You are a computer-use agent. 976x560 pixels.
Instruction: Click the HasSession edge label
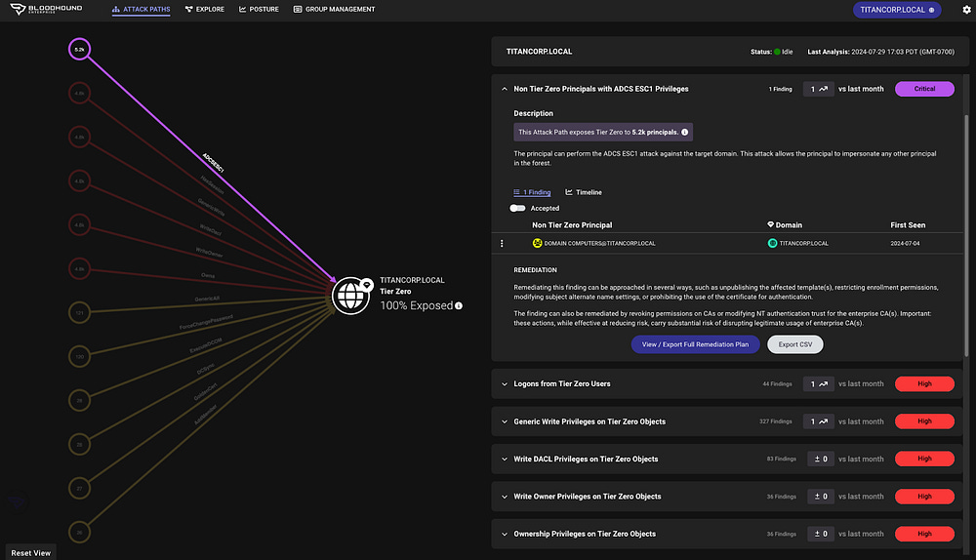tap(212, 184)
